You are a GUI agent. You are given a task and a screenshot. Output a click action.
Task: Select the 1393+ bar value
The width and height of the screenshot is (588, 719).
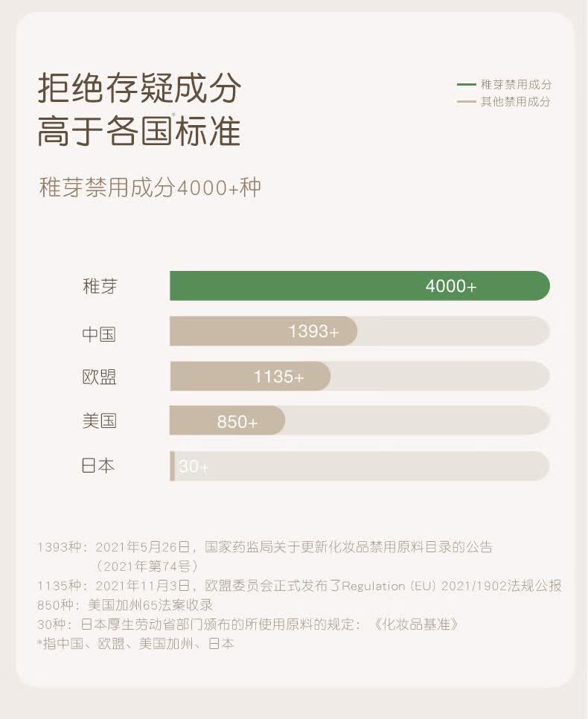point(313,332)
